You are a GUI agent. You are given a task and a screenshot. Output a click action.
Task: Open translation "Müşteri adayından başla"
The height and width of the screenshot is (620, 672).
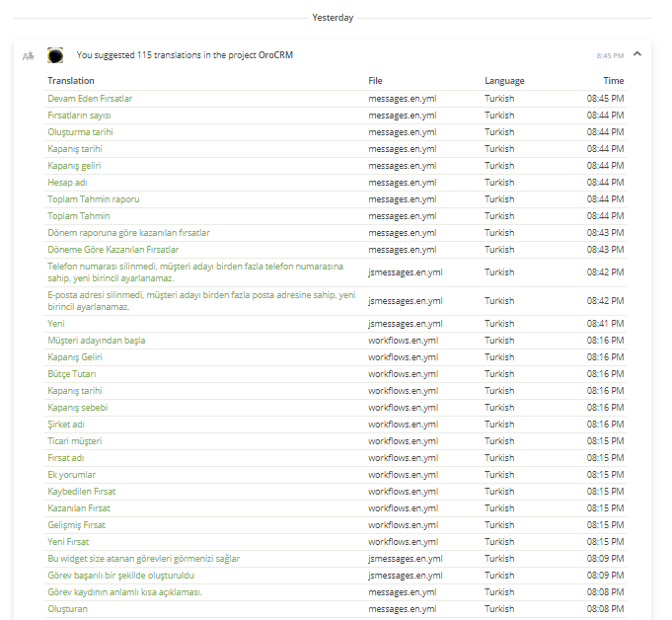pyautogui.click(x=97, y=341)
